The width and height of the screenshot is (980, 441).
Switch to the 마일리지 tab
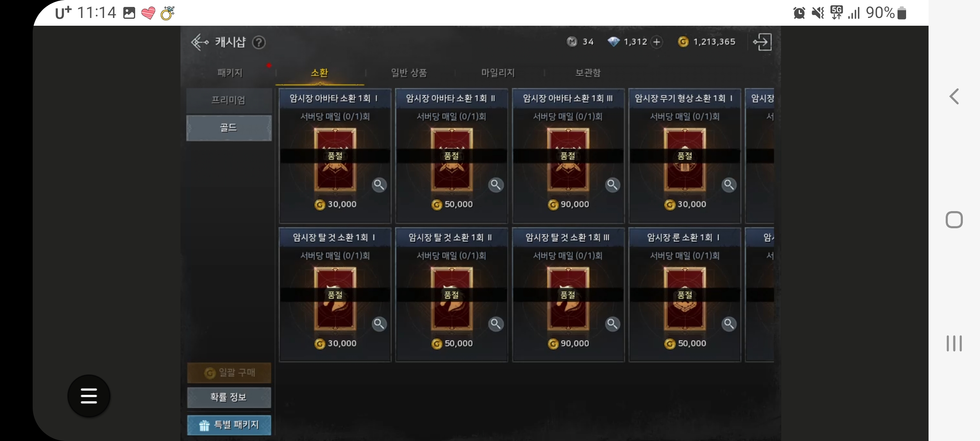point(498,73)
